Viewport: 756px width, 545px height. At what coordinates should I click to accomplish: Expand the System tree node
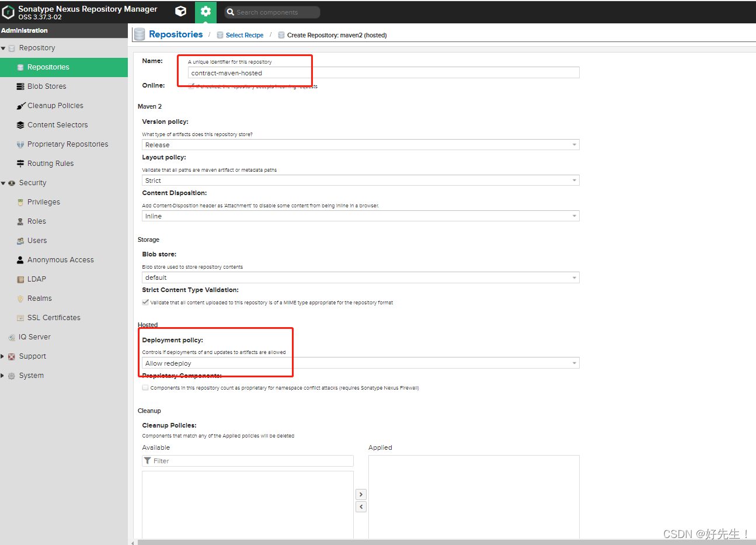[x=3, y=376]
